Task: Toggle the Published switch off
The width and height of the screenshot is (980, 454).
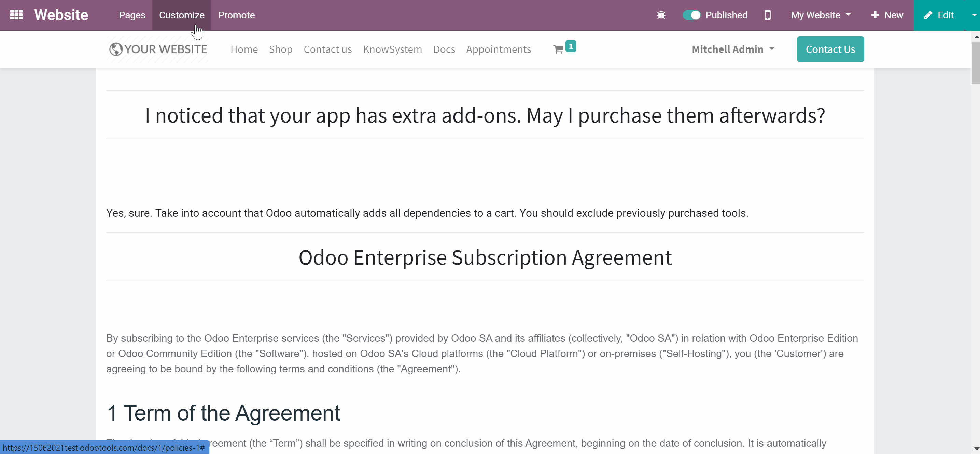Action: pos(691,15)
